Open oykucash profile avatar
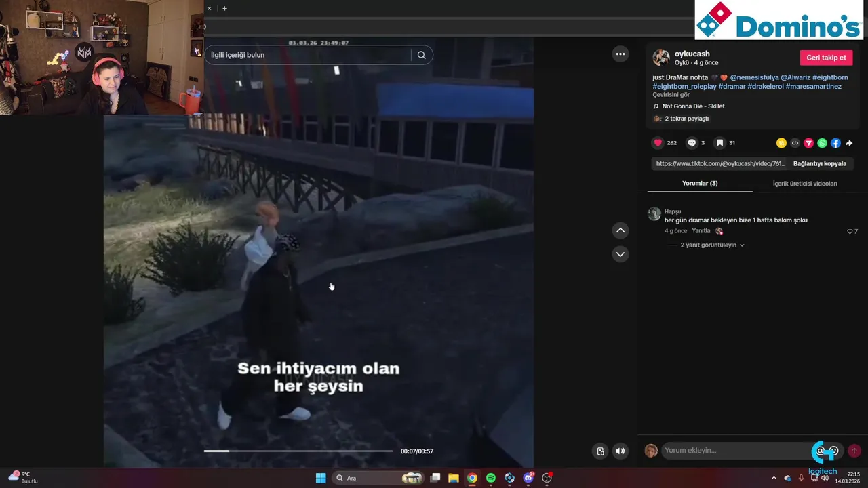868x488 pixels. (x=661, y=58)
